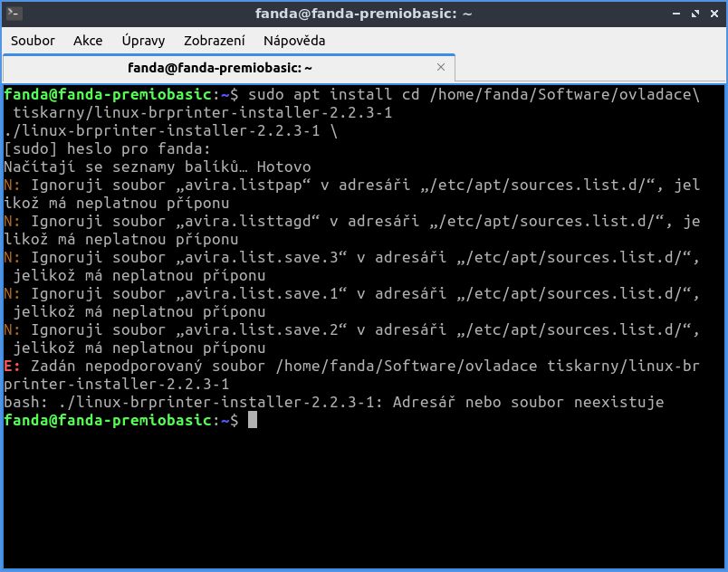Open the Akce menu
This screenshot has height=572, width=728.
pos(88,41)
